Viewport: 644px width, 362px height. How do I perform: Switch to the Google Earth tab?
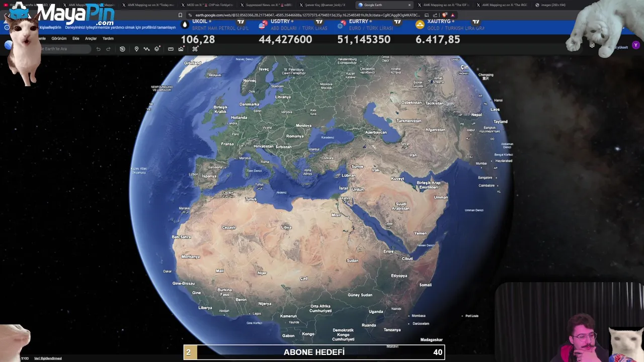coord(384,5)
